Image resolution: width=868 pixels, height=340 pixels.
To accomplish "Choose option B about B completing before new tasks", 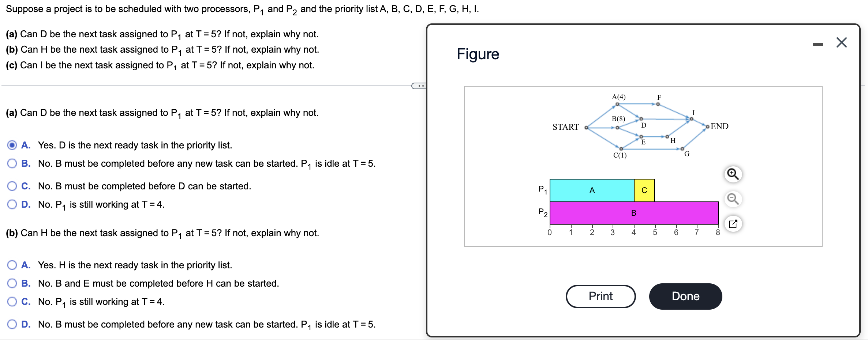I will pyautogui.click(x=12, y=164).
